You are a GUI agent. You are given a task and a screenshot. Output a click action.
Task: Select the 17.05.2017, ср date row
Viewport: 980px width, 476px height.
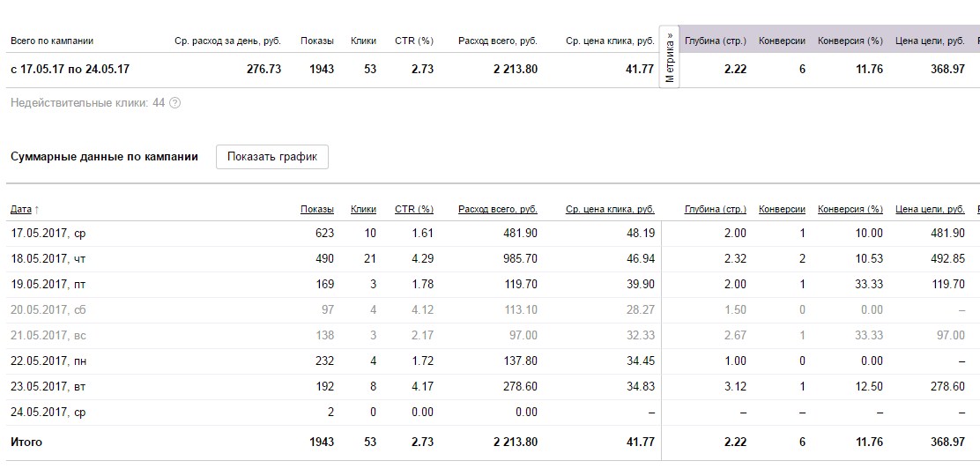[48, 233]
